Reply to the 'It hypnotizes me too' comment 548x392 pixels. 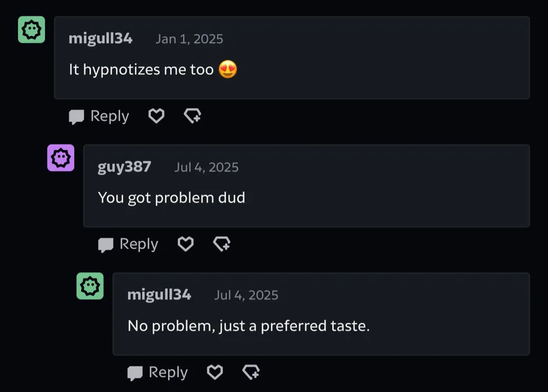pos(99,116)
